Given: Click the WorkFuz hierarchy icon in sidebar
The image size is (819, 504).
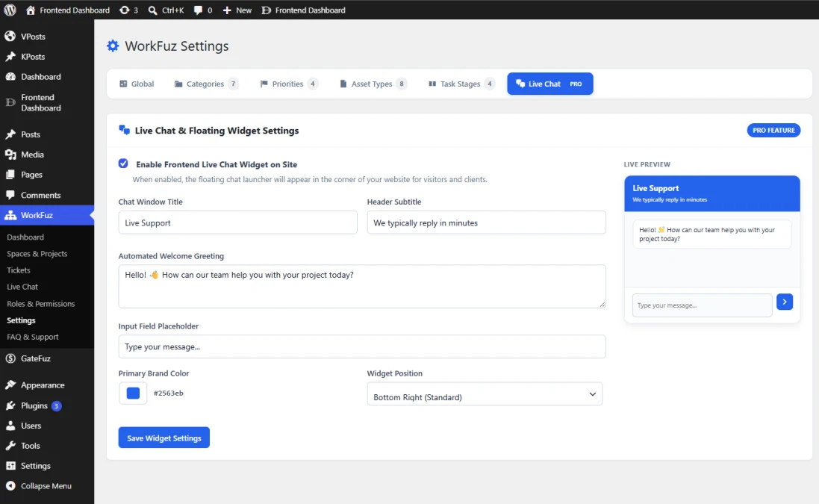Looking at the screenshot, I should click(10, 215).
